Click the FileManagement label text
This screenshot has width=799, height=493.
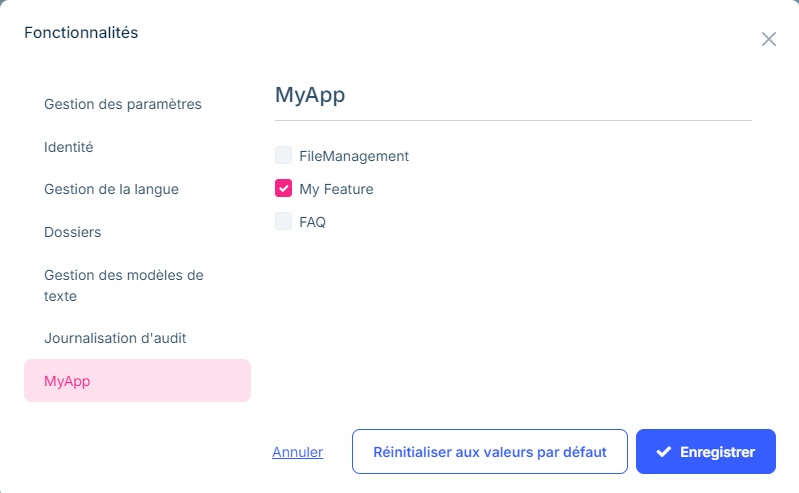(x=354, y=156)
